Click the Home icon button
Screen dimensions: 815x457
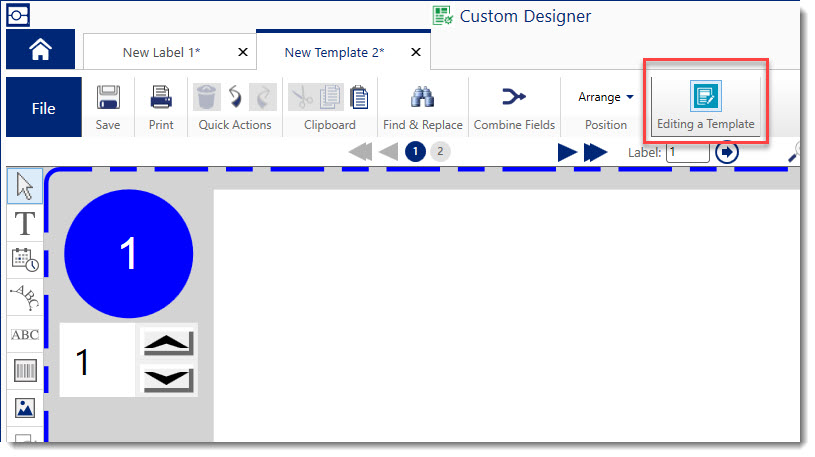[x=40, y=50]
